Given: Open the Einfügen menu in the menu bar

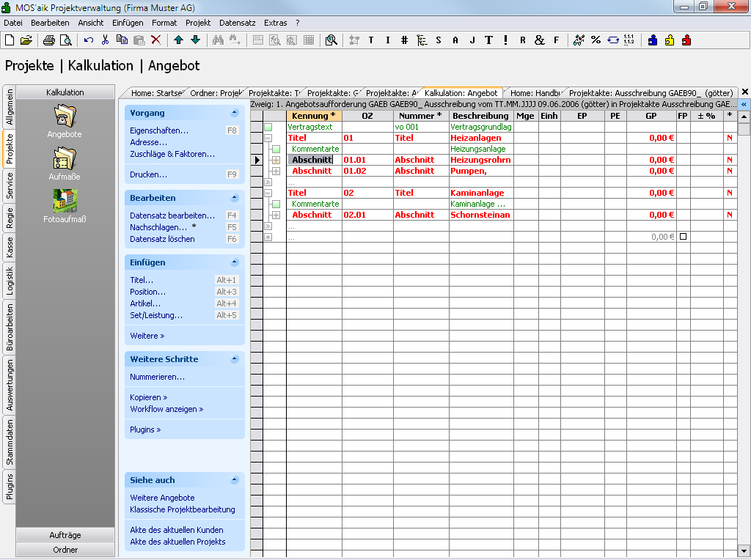Looking at the screenshot, I should 128,23.
